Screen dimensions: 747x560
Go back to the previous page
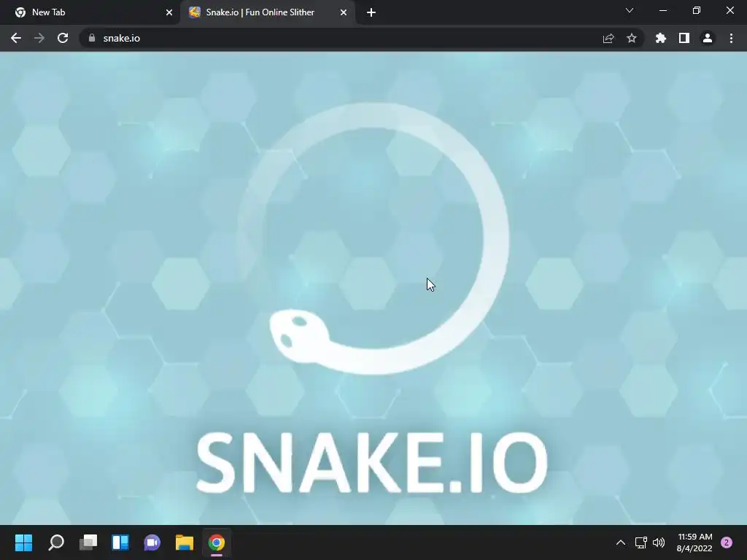16,38
